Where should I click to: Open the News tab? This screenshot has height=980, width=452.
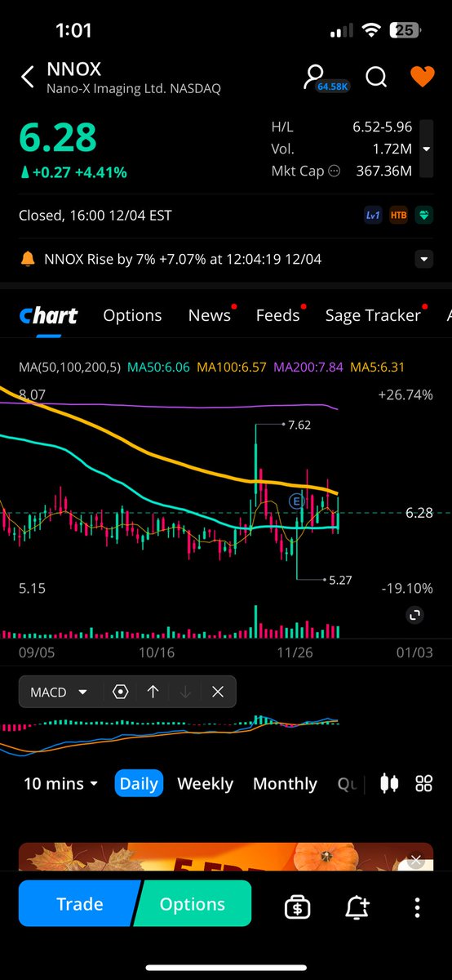coord(210,315)
